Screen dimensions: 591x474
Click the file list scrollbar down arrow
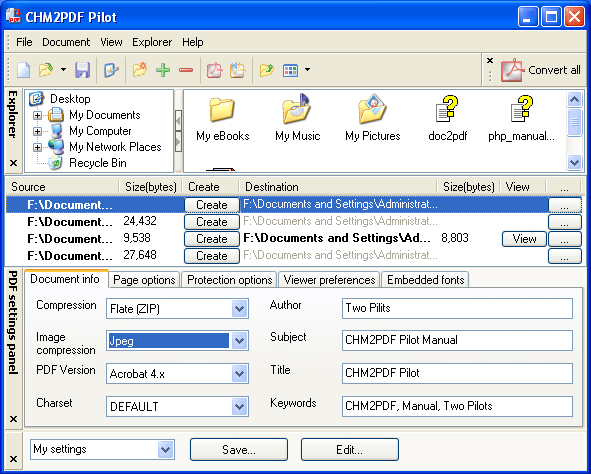[574, 163]
